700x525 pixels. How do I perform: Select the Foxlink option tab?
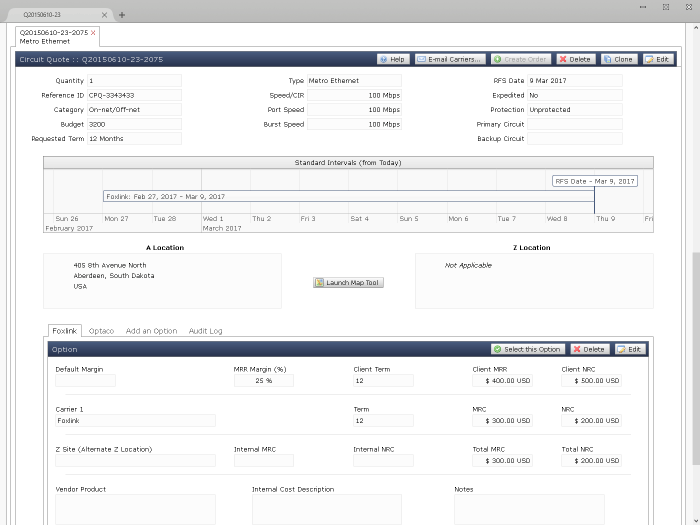[64, 331]
